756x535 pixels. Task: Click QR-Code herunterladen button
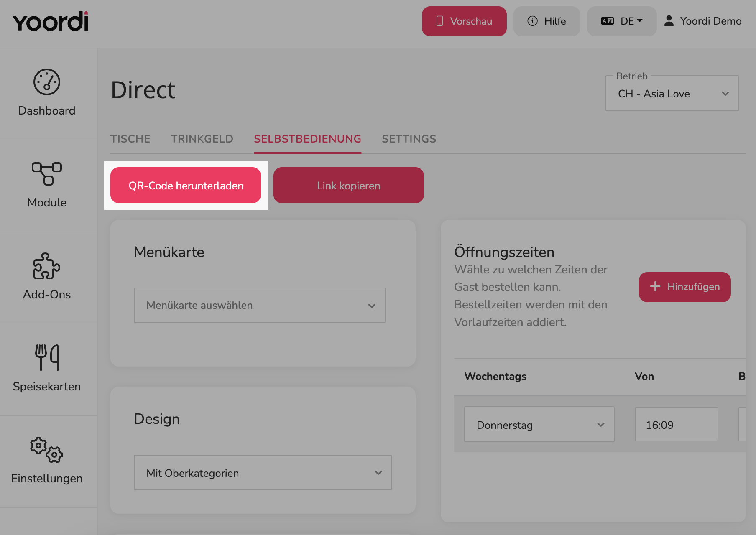186,186
